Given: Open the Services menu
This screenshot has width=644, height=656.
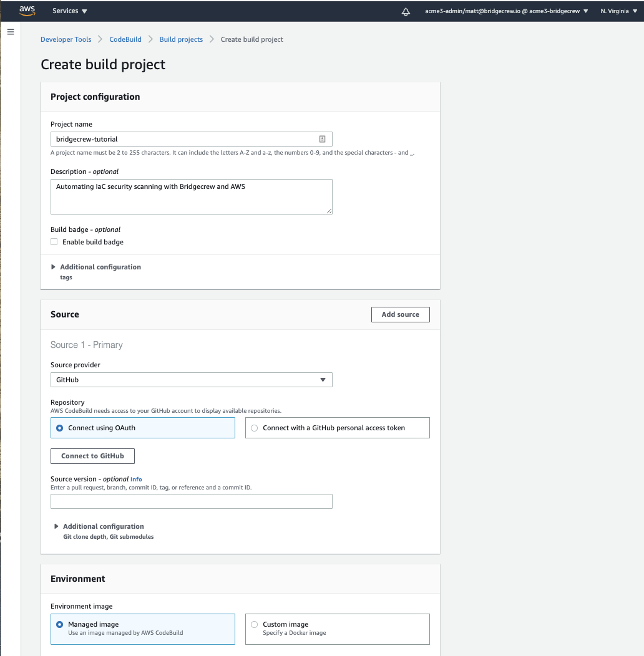Looking at the screenshot, I should tap(69, 11).
